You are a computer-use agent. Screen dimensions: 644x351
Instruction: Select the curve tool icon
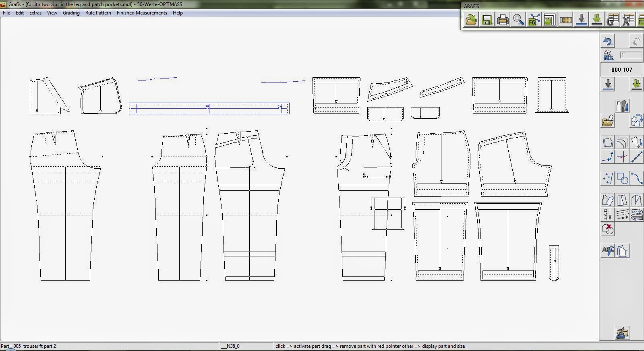tap(636, 178)
